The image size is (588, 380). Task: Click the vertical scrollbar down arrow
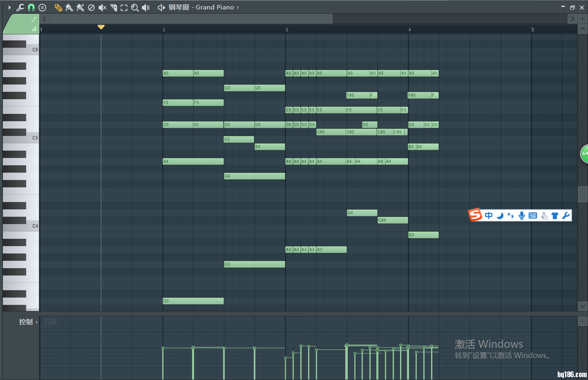pos(583,306)
